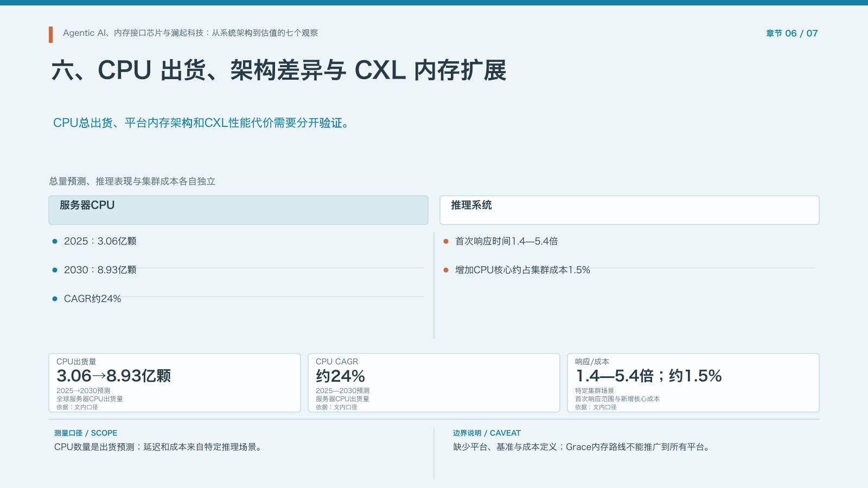Click the '特定集群场景' note
868x488 pixels.
595,390
